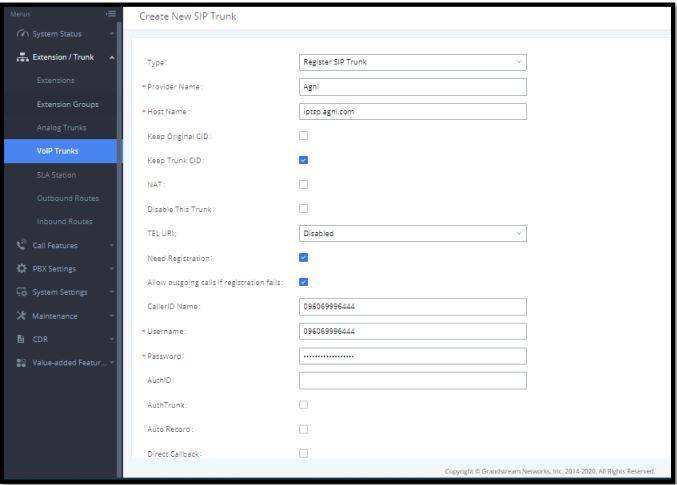677x485 pixels.
Task: Click the System Settings icon
Action: 22,292
